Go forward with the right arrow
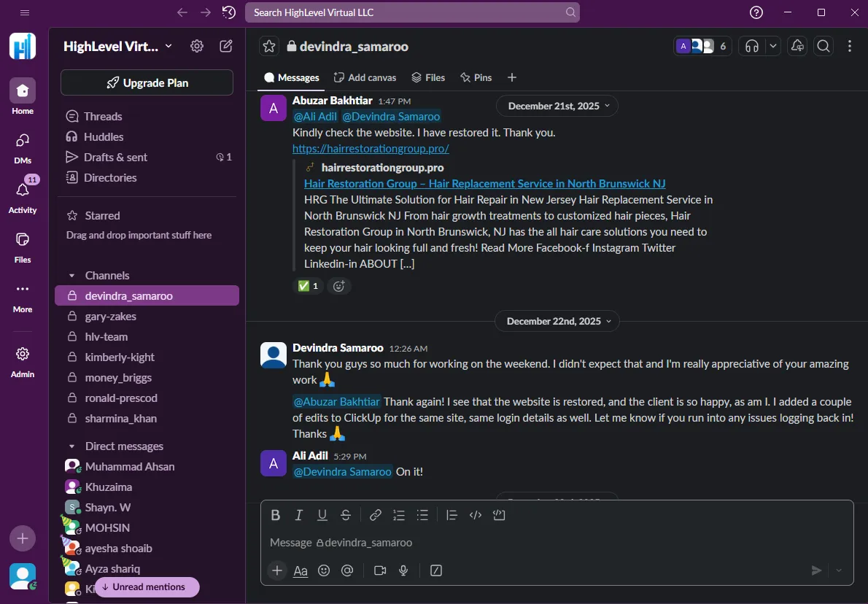 coord(206,12)
